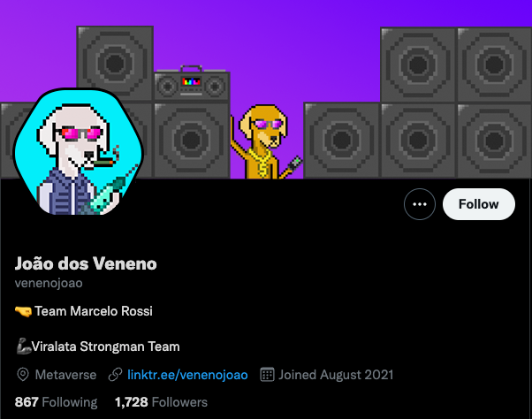Click the flexed bicep emoji

click(24, 346)
